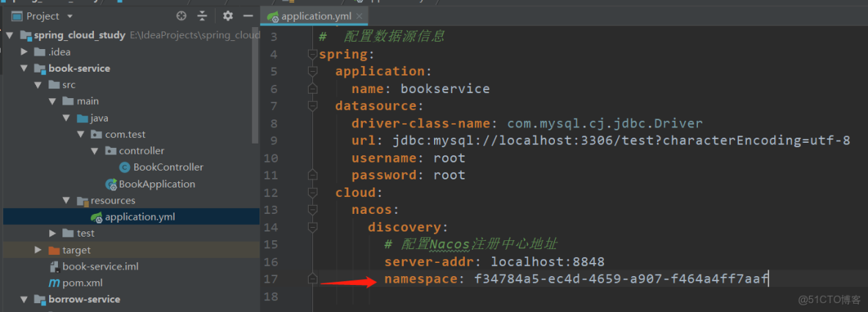Click the BookController class icon
Image resolution: width=868 pixels, height=312 pixels.
coord(125,167)
